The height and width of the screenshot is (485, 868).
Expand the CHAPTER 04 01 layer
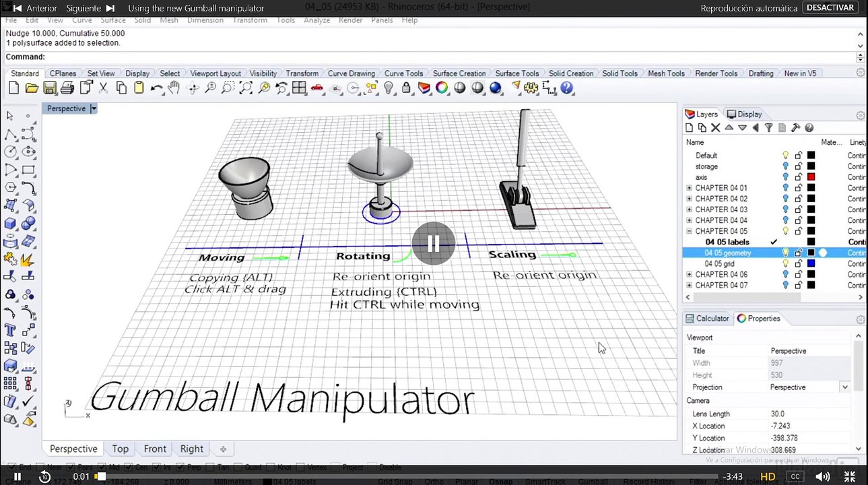(689, 188)
